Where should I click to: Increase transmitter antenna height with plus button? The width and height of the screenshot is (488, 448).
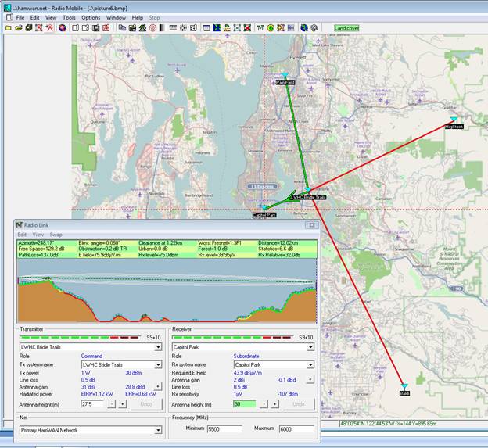(120, 403)
